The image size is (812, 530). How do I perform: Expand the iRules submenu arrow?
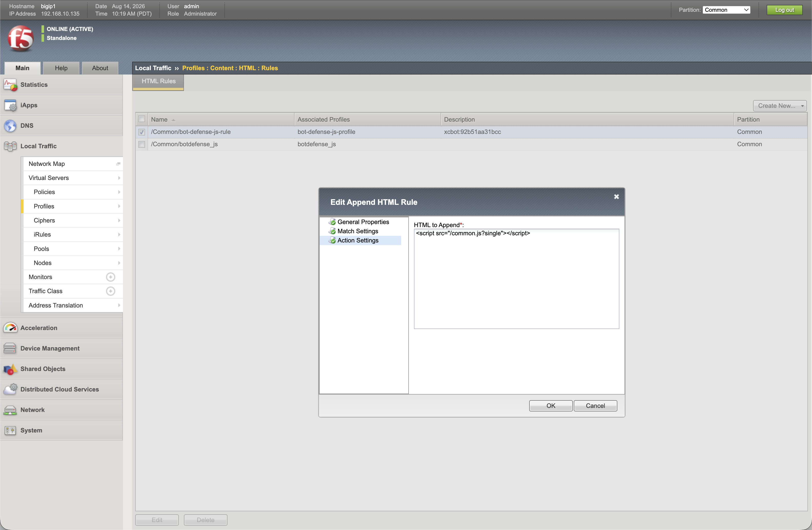(x=119, y=235)
